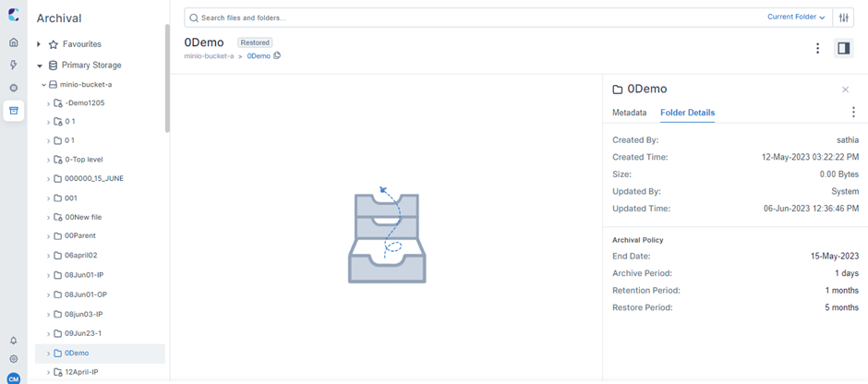This screenshot has height=384, width=868.
Task: Select the 12April-IP folder
Action: [81, 372]
